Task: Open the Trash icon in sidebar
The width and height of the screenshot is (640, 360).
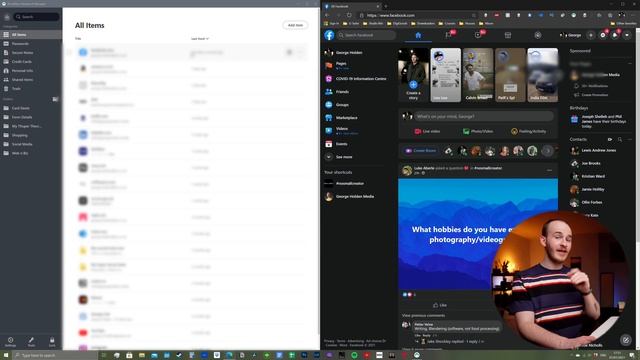Action: (6, 89)
